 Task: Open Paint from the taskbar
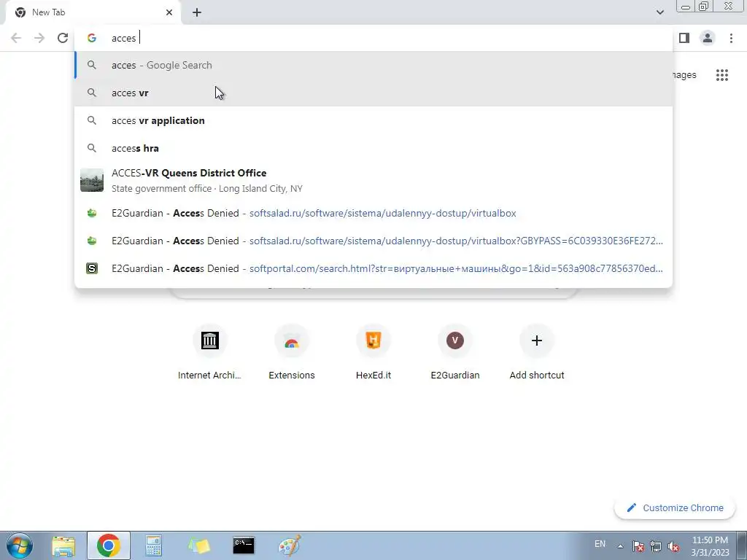click(289, 545)
